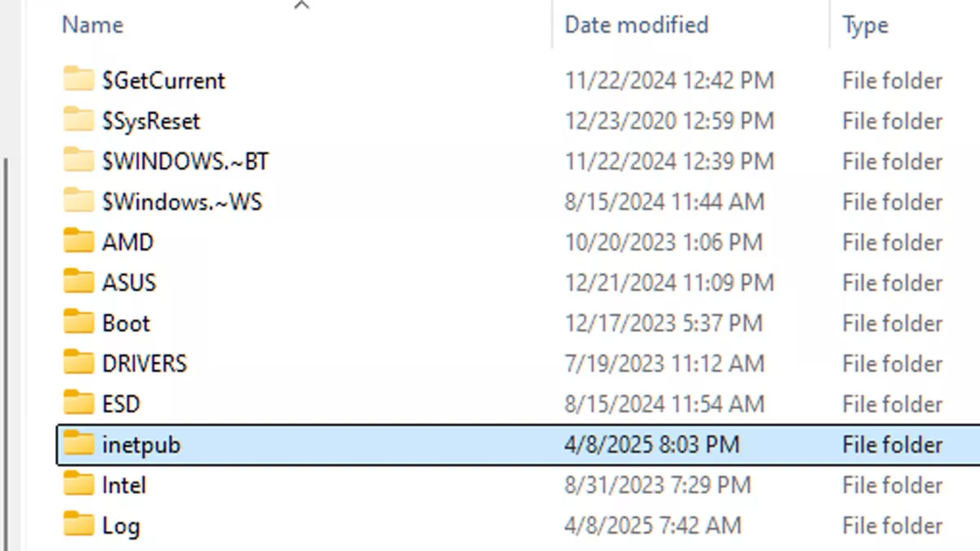980x551 pixels.
Task: Sort files by the Name column header
Action: tap(92, 25)
